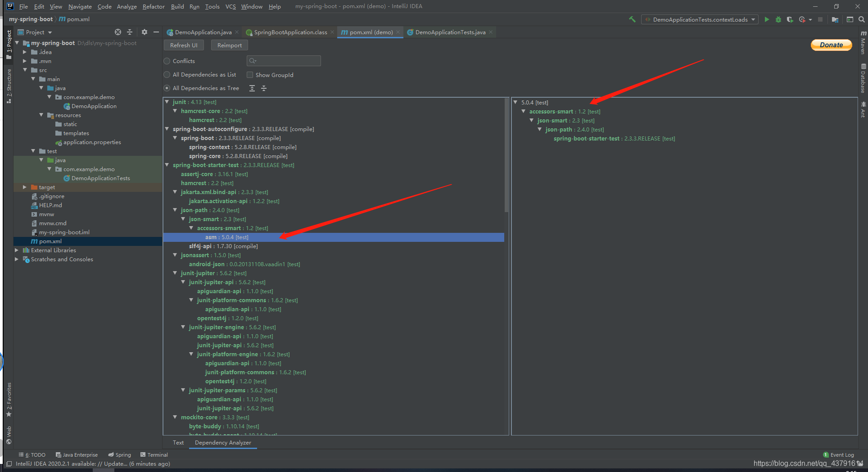Expand External Libraries in Project tree
The image size is (868, 472).
[17, 250]
